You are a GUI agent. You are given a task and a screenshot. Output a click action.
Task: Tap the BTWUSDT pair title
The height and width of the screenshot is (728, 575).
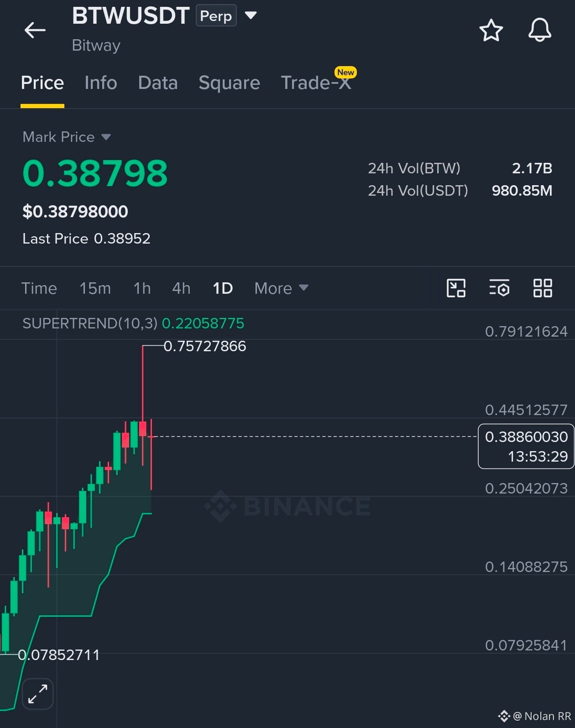[131, 16]
